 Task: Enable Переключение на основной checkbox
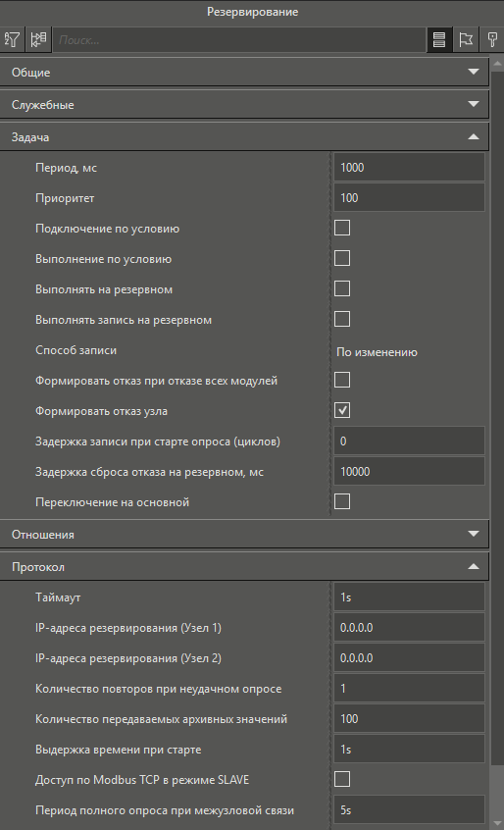pos(342,501)
